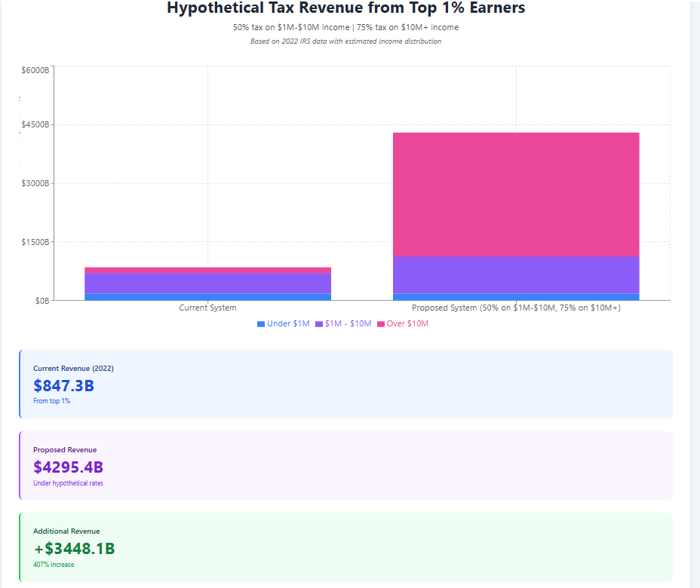Click the $6000B y-axis label
Image resolution: width=700 pixels, height=588 pixels.
point(35,70)
